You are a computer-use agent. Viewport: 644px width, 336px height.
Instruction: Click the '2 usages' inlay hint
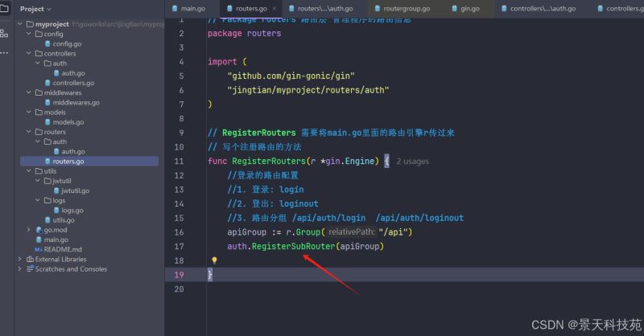point(412,162)
